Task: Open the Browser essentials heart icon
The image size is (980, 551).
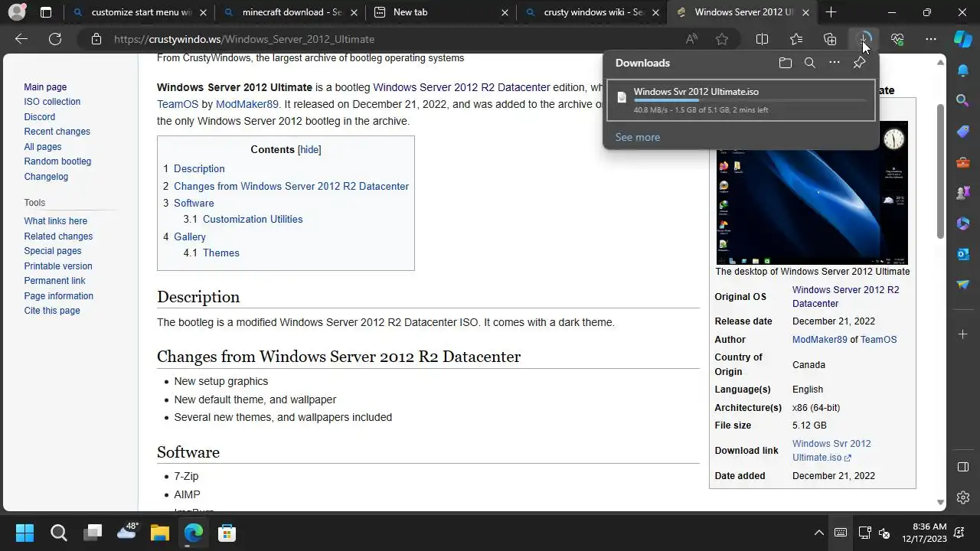Action: click(x=897, y=39)
